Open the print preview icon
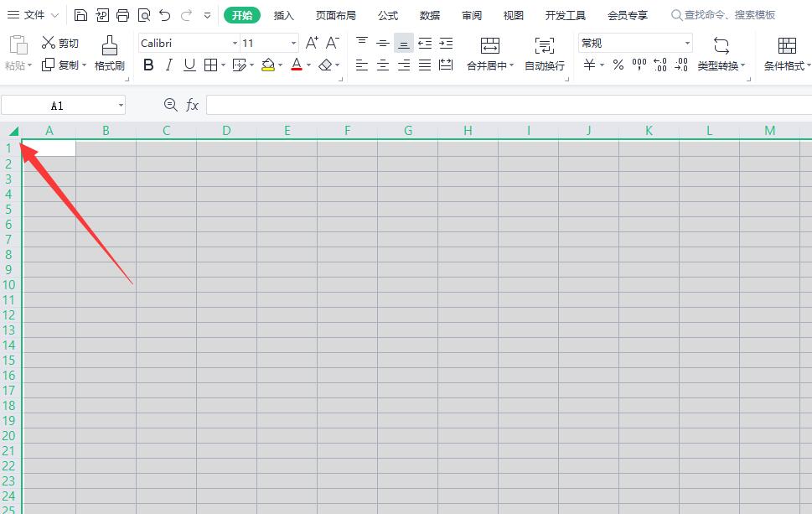 tap(143, 14)
